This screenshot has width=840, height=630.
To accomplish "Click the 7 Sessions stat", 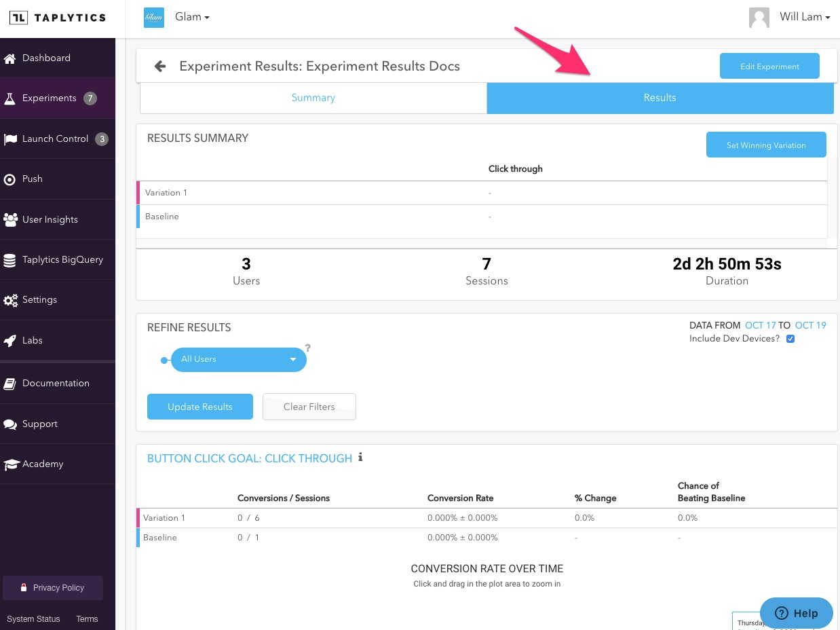I will (x=486, y=271).
